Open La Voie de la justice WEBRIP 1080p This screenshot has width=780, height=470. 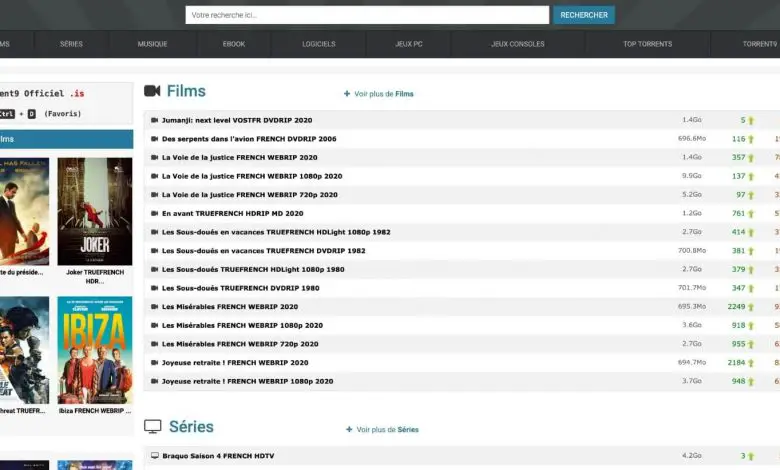[252, 176]
